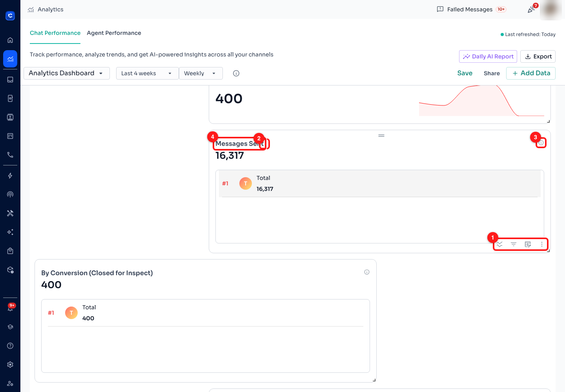
Task: Open the highlighted Analytics sidebar icon
Action: [x=10, y=59]
